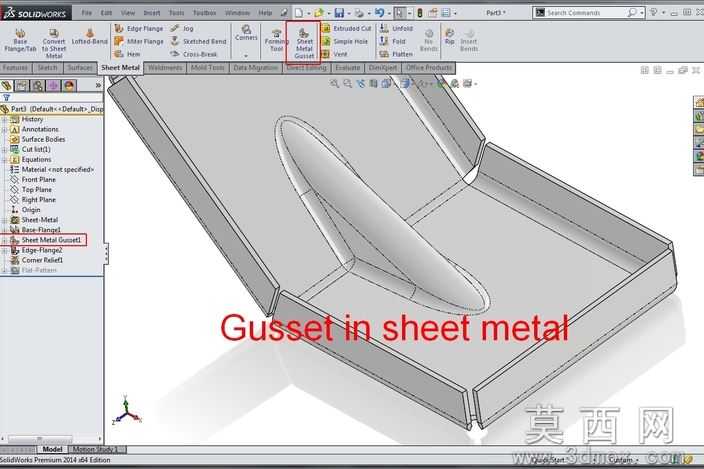Select Top Plane in the tree
The width and height of the screenshot is (704, 469).
pos(31,190)
